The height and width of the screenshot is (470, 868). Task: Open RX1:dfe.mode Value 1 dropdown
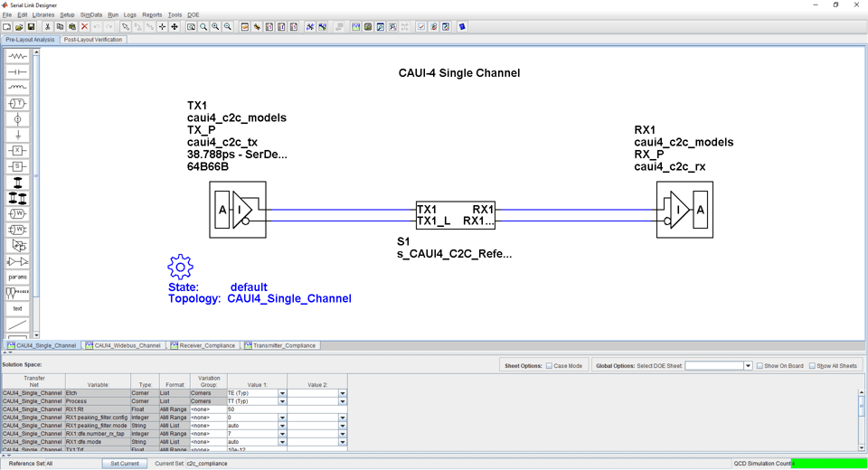coord(282,442)
